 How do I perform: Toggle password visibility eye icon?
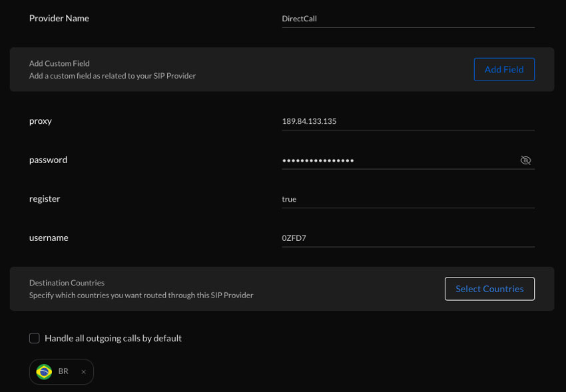525,160
